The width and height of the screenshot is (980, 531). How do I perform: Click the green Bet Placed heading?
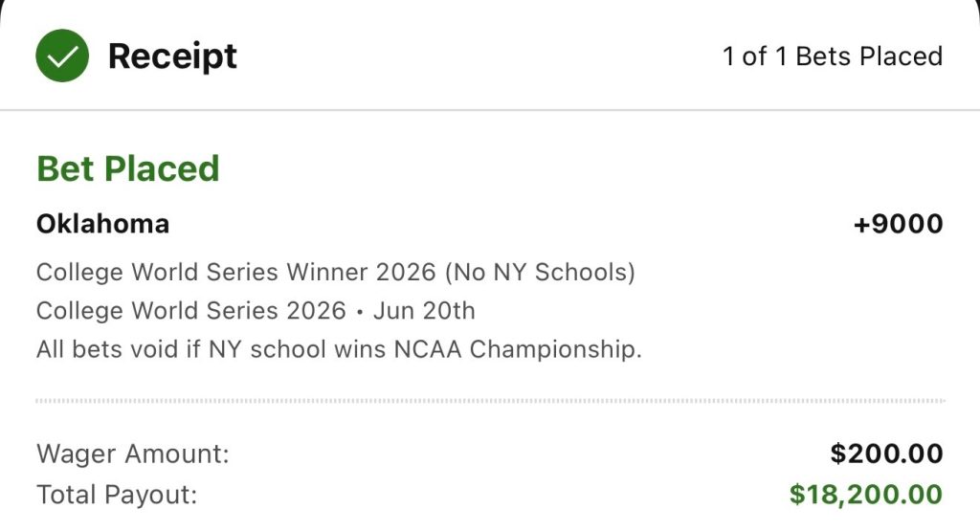(x=128, y=168)
